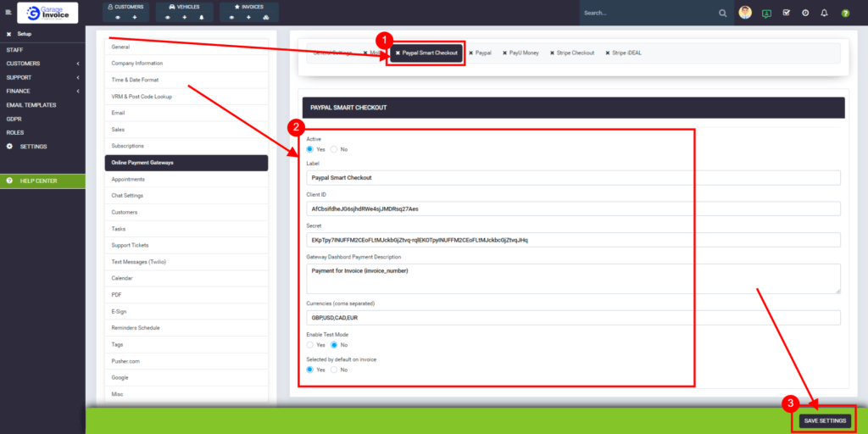Open Text Messages (Twilio) settings
868x434 pixels.
pos(186,262)
